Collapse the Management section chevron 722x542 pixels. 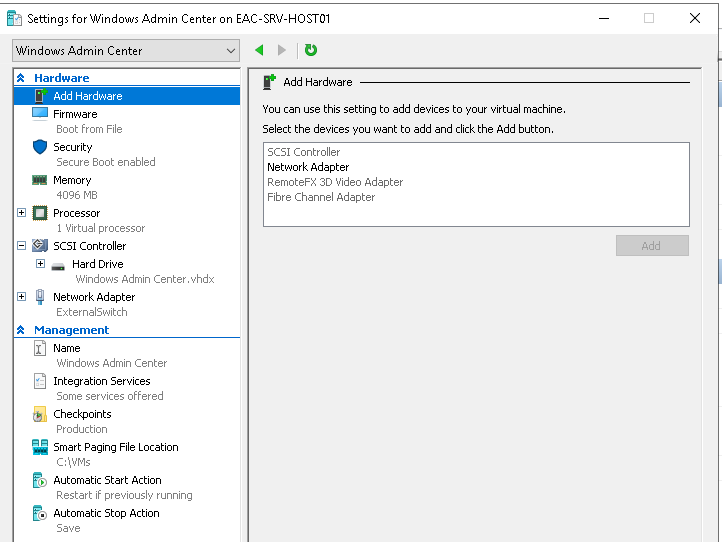click(x=21, y=330)
